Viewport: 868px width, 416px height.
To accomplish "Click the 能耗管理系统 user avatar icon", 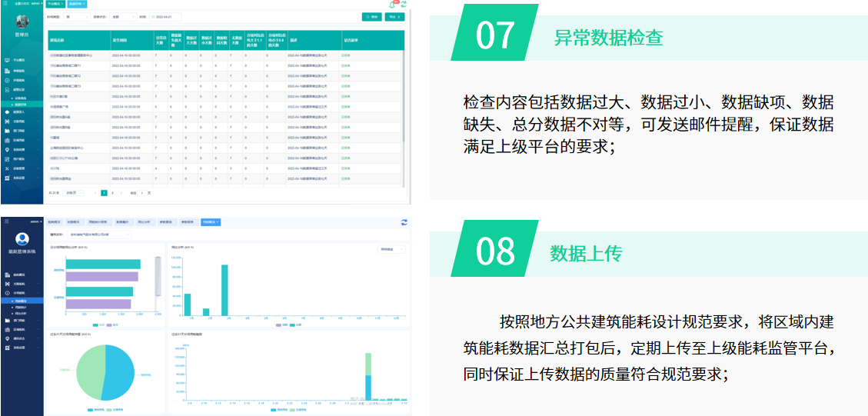I will coord(22,238).
